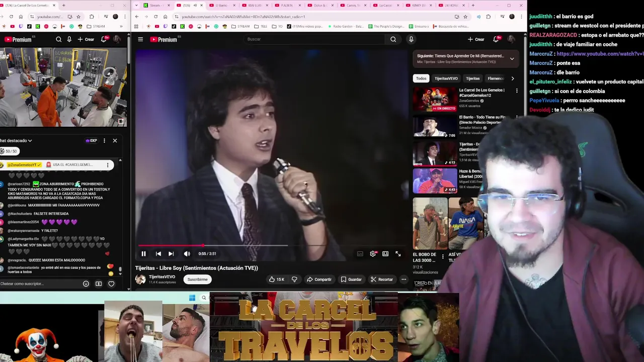Open TijeritasVEVO channel avatar
Image resolution: width=644 pixels, height=362 pixels.
140,279
